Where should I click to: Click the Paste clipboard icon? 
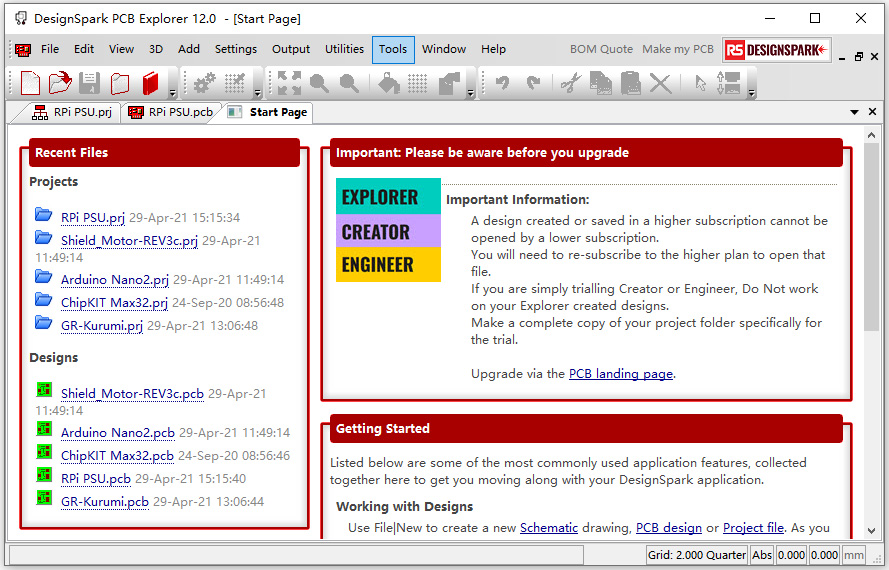[x=630, y=83]
